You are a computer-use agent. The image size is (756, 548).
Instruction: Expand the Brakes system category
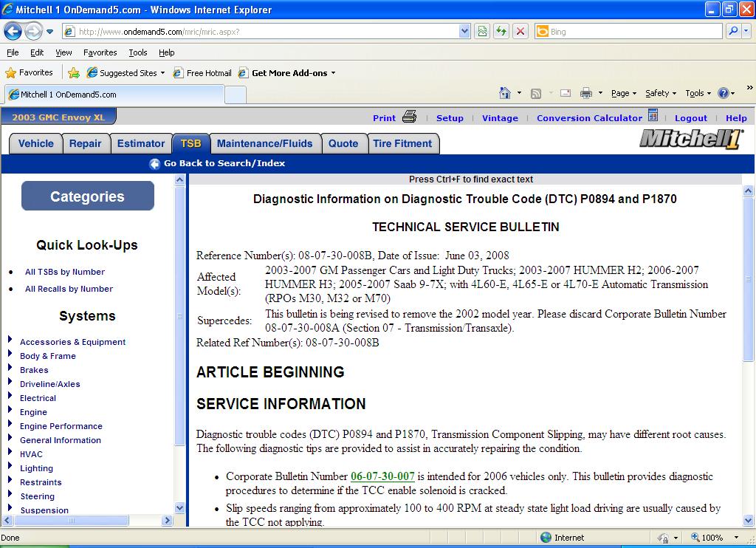tap(10, 368)
